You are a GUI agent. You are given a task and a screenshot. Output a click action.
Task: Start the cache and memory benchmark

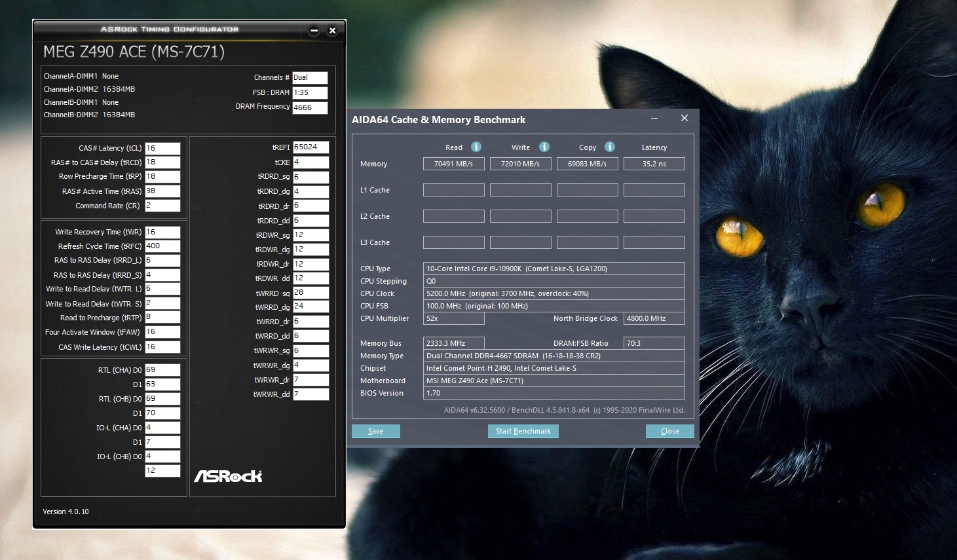[523, 431]
